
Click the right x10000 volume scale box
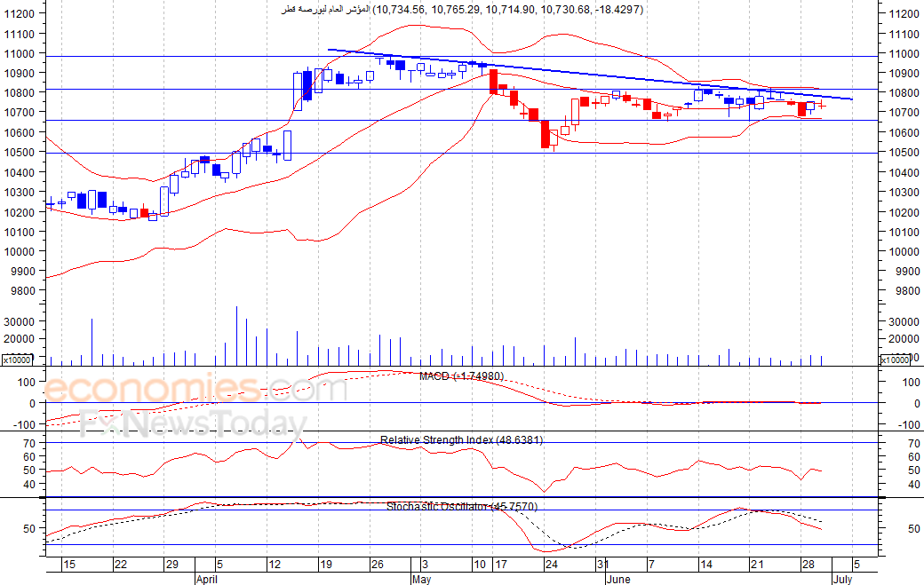(895, 360)
